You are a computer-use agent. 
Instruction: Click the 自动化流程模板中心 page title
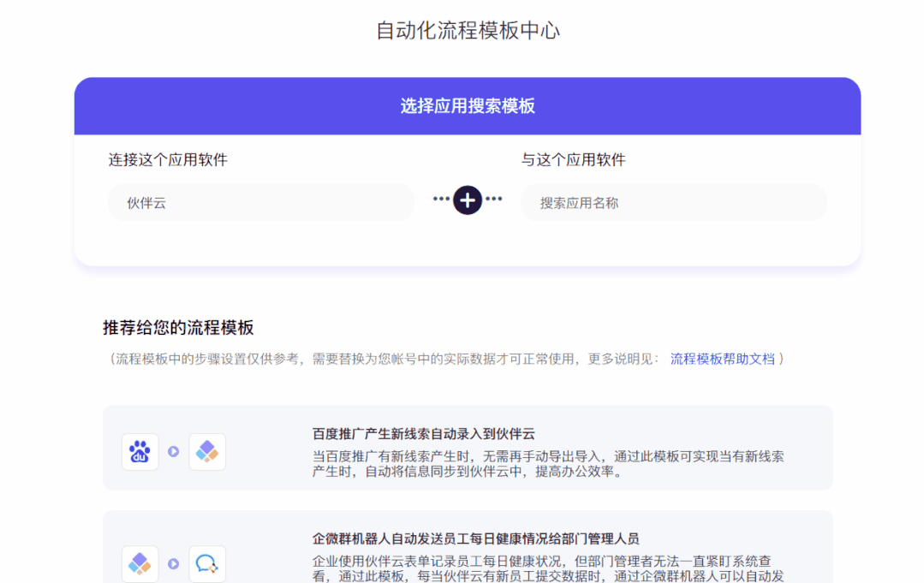coord(468,30)
